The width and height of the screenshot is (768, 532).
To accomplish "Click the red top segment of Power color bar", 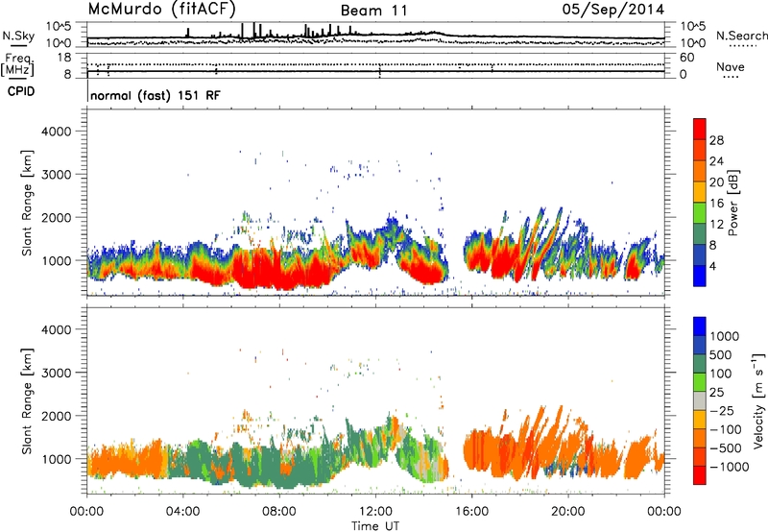I will tap(700, 129).
